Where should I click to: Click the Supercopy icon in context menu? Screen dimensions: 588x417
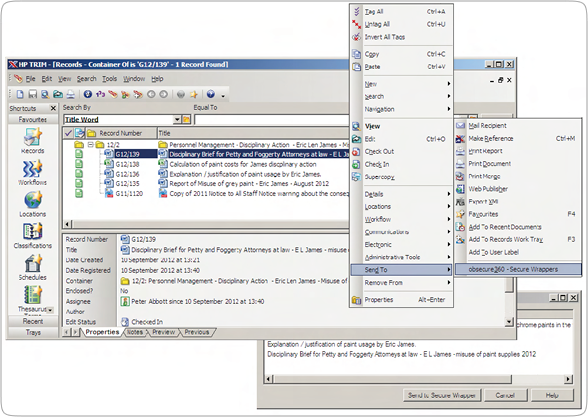pyautogui.click(x=356, y=177)
